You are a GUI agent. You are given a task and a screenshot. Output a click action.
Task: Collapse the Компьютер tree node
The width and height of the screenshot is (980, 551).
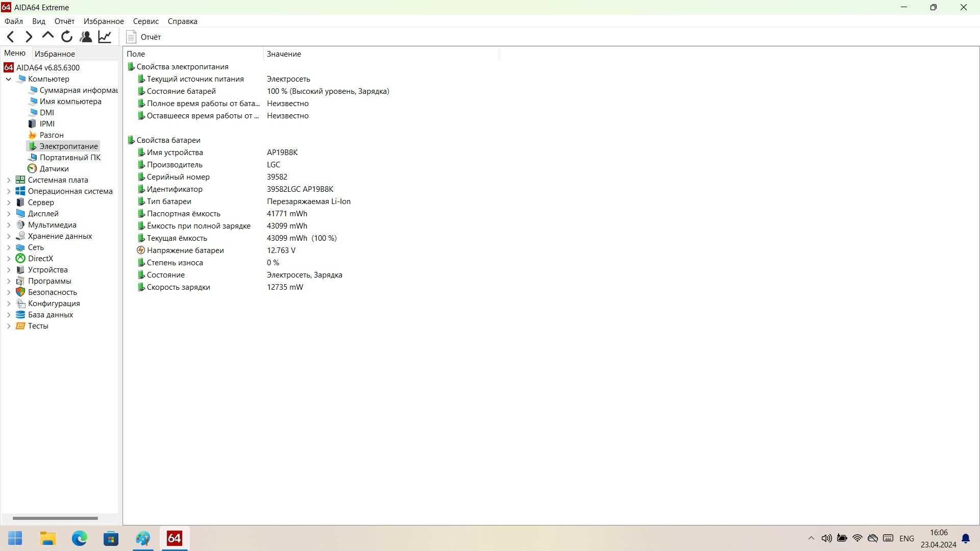coord(9,79)
